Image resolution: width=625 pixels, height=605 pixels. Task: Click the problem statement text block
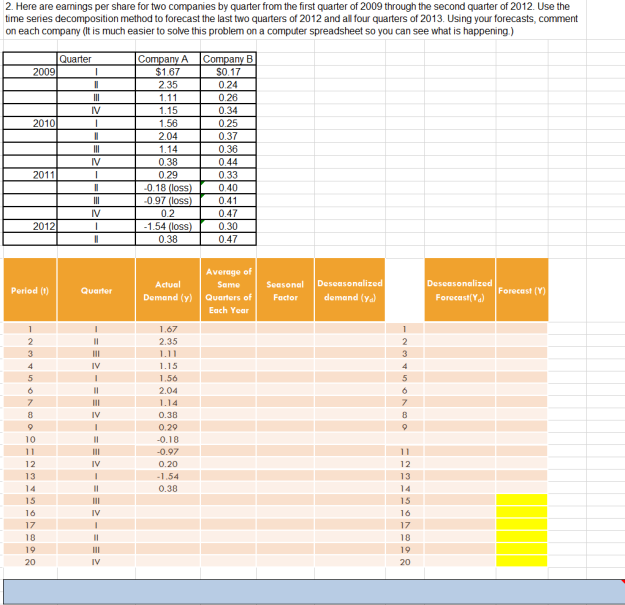292,19
